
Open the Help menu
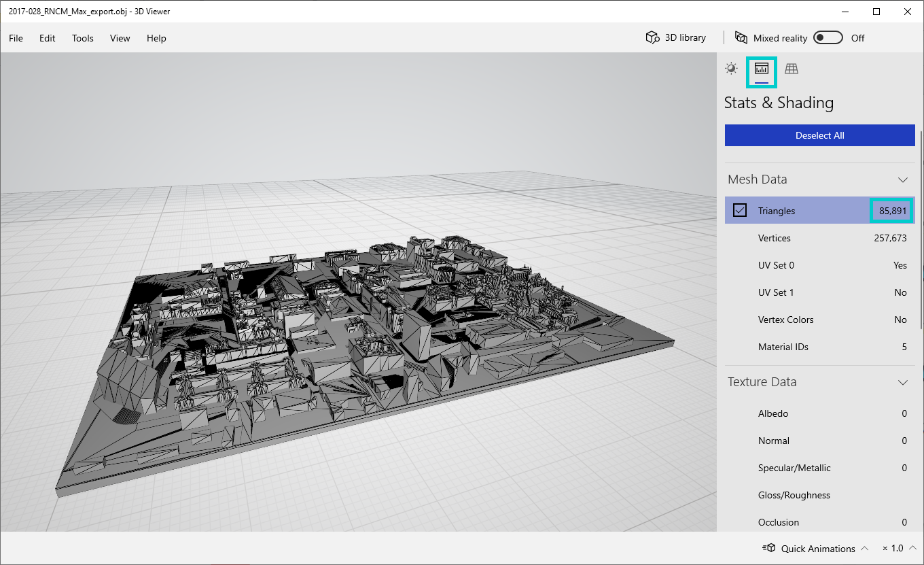156,38
